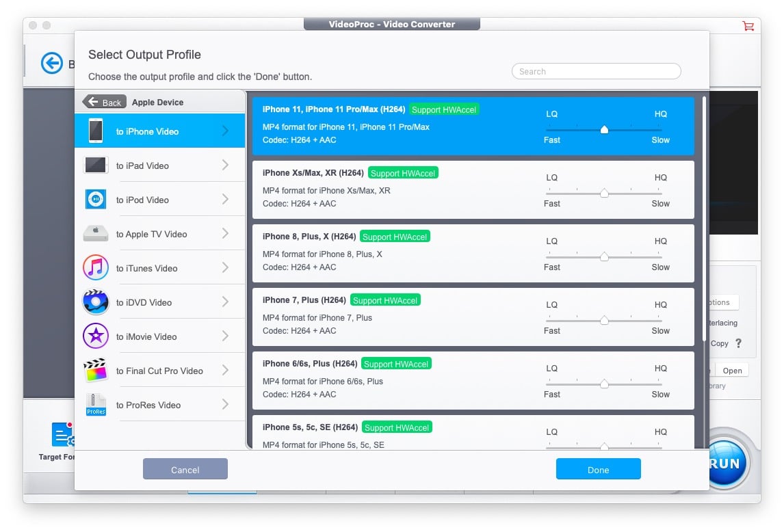Click the blue back arrow circle icon
Viewport: 784px width, 532px height.
pos(52,63)
